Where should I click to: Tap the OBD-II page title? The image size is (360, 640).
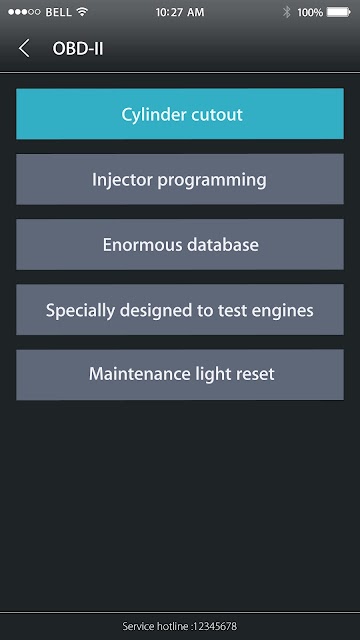(x=78, y=49)
